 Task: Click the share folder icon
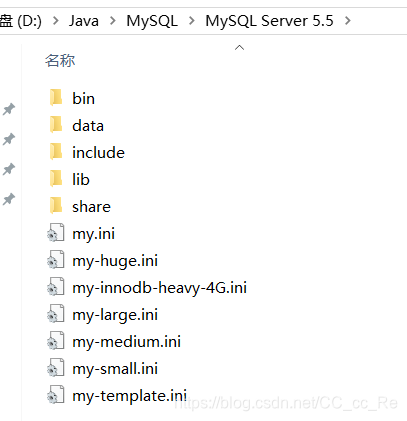pos(56,205)
